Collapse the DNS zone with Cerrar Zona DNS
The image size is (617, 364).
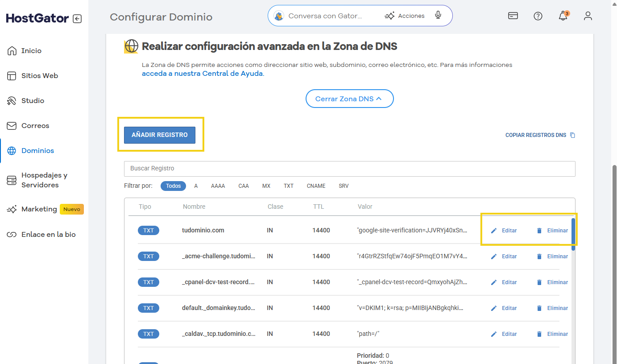(x=349, y=99)
